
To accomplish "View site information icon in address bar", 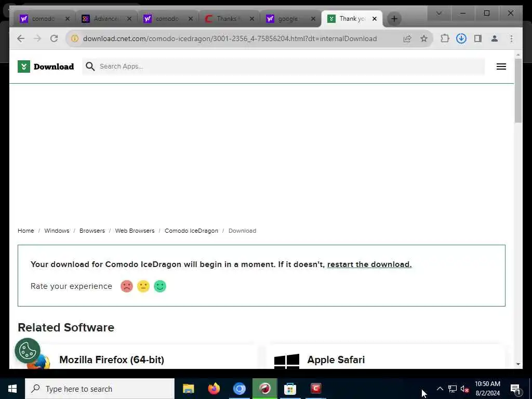I will [x=74, y=38].
